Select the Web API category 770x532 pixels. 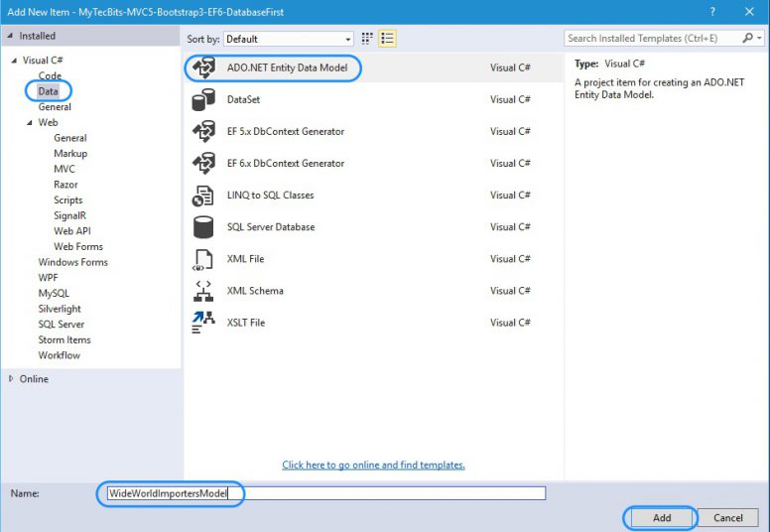(72, 231)
